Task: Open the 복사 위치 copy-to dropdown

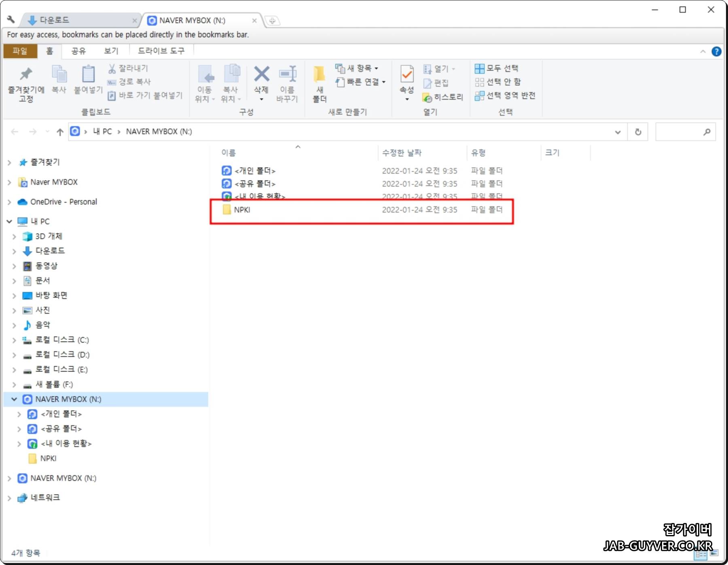Action: [231, 84]
